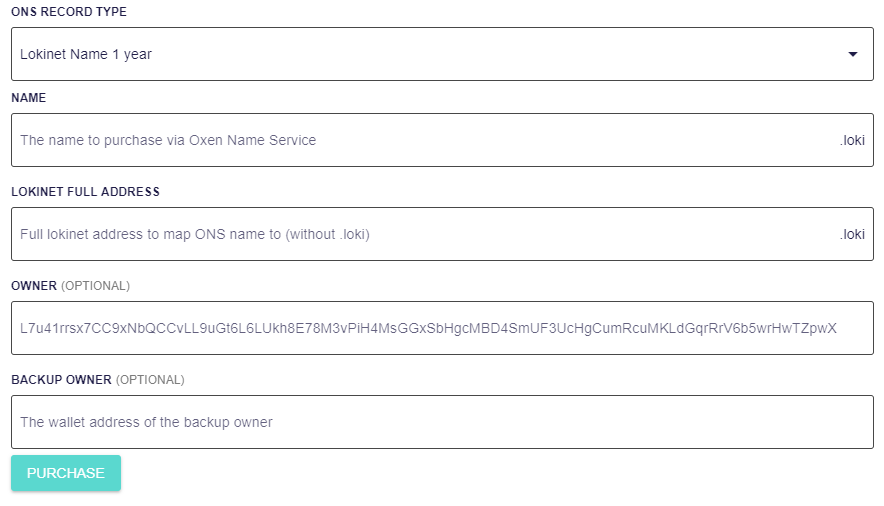Screen dimensions: 884x506
Task: Open the Lokinet Name 1 year combo box
Action: pos(442,54)
